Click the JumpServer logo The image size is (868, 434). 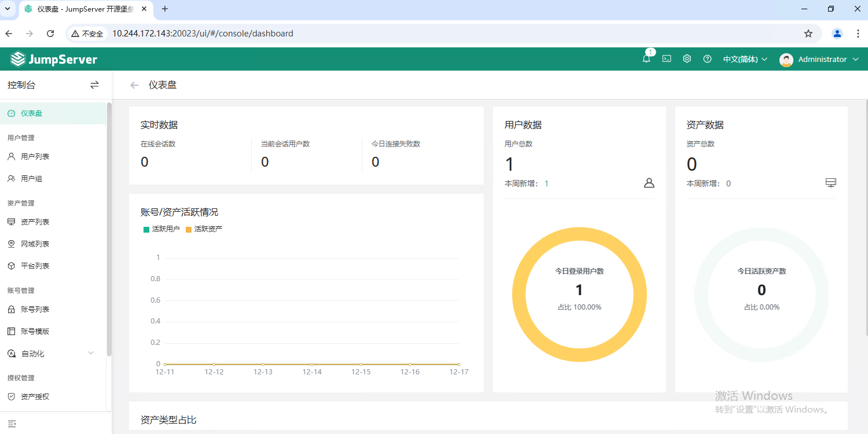pyautogui.click(x=54, y=59)
